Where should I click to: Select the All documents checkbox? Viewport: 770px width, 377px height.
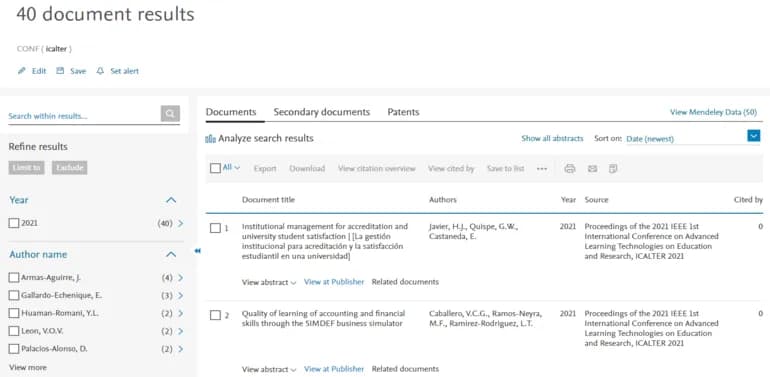coord(215,168)
